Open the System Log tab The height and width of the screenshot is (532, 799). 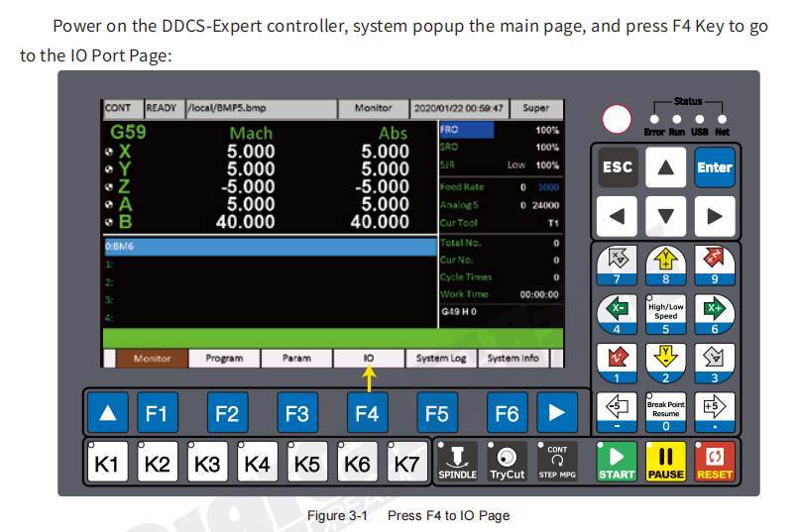(x=440, y=359)
